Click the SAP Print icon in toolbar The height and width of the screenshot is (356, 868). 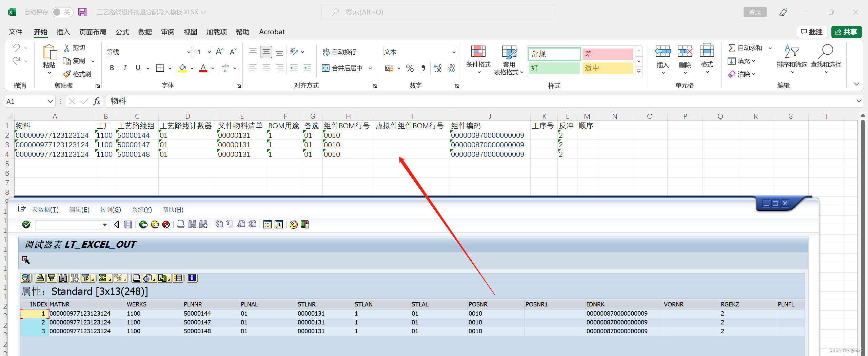tap(181, 224)
